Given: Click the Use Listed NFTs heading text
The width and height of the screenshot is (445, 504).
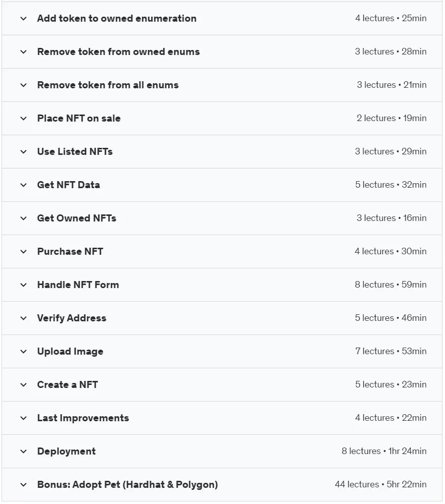Looking at the screenshot, I should [x=75, y=151].
